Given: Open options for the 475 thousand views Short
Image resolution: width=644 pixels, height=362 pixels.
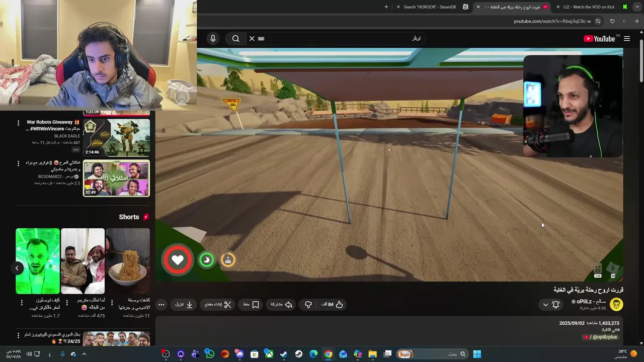Looking at the screenshot, I should coord(66,303).
